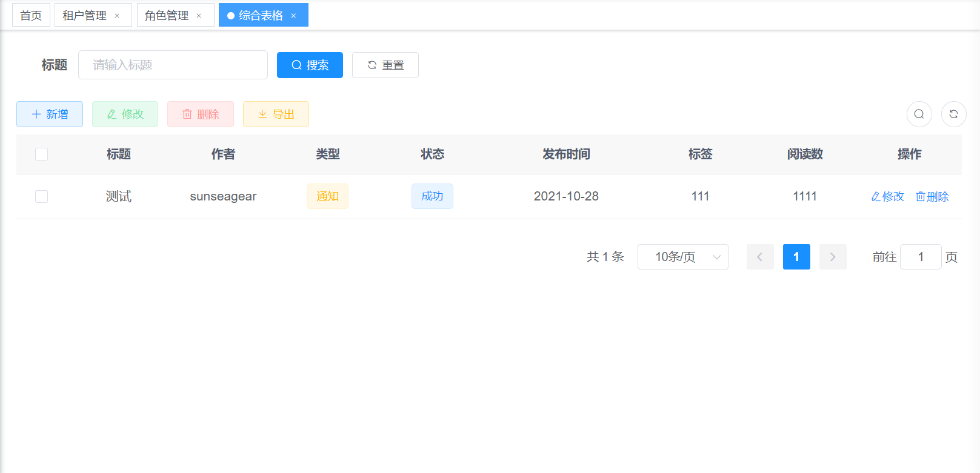Close the 租户管理 tab
980x473 pixels.
pos(117,16)
